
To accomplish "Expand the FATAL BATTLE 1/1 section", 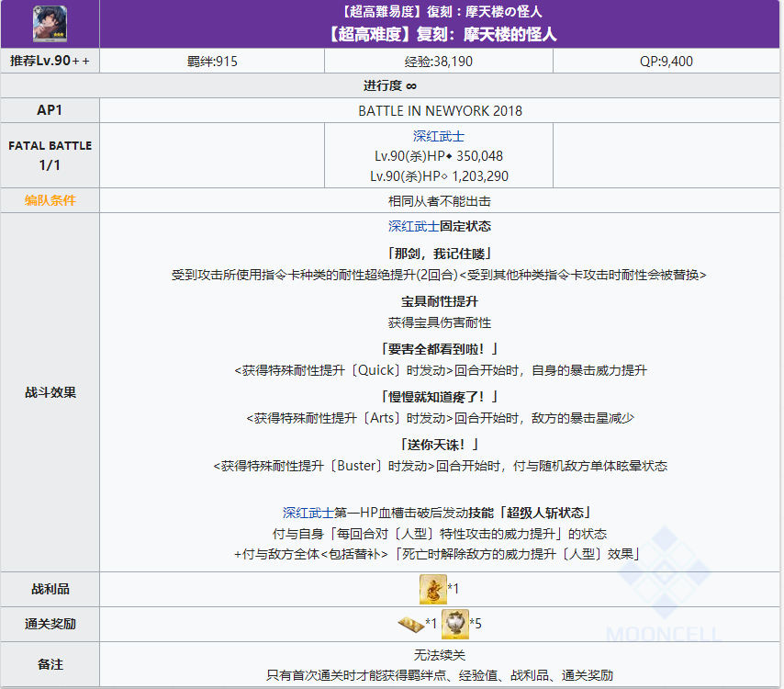I will [x=50, y=152].
